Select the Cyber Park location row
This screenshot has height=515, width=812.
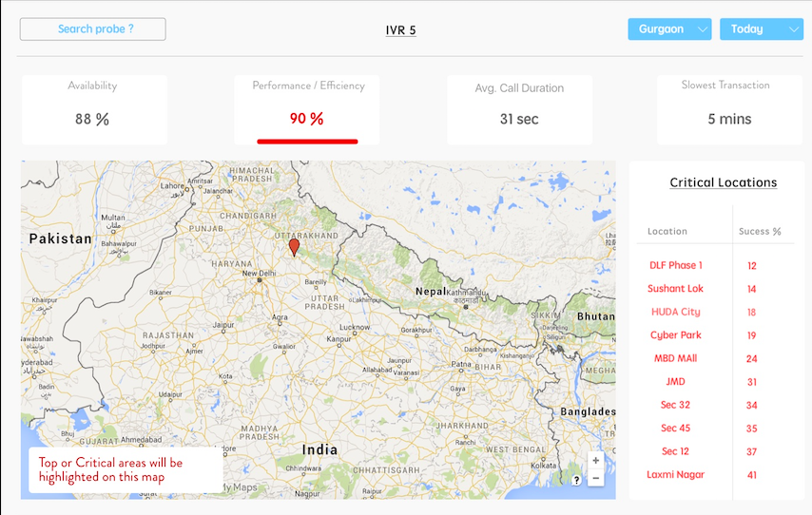[x=715, y=335]
